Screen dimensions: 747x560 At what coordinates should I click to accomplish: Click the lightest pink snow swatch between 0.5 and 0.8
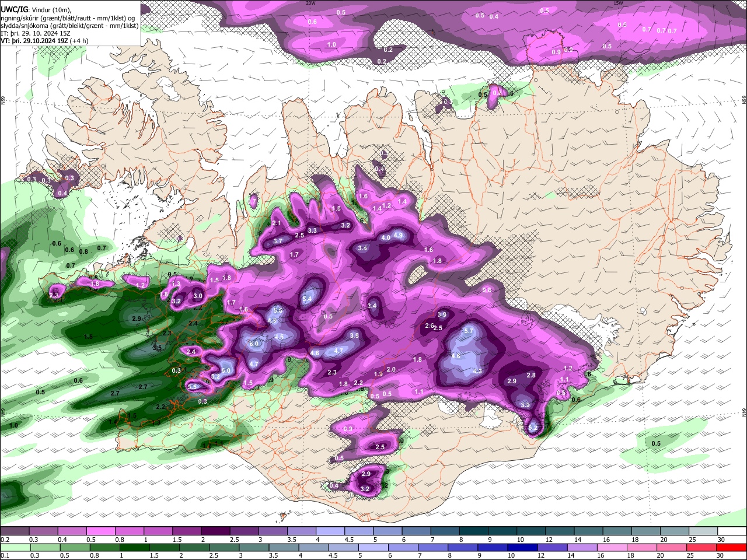(x=100, y=531)
